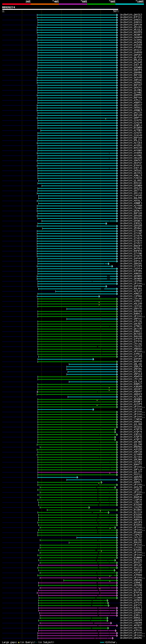Viewport: 146px width, 644px height.
Task: Select hit label UniRef100_B8LMV1
Action: pyautogui.click(x=131, y=289)
